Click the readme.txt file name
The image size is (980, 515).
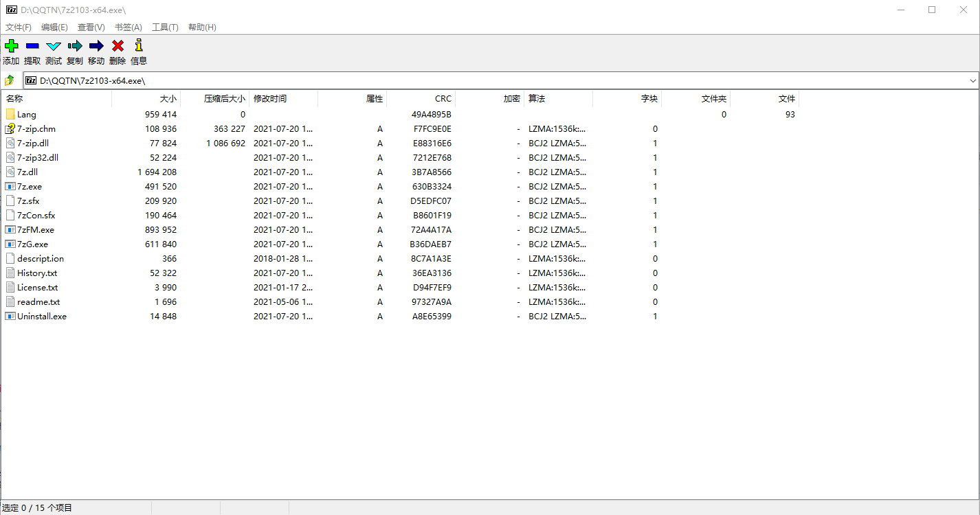[38, 302]
